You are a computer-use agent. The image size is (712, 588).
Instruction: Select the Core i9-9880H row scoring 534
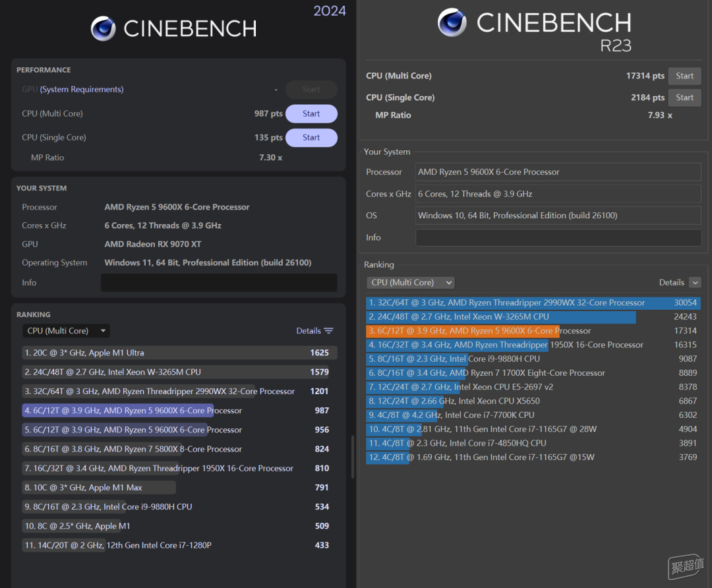pos(179,507)
